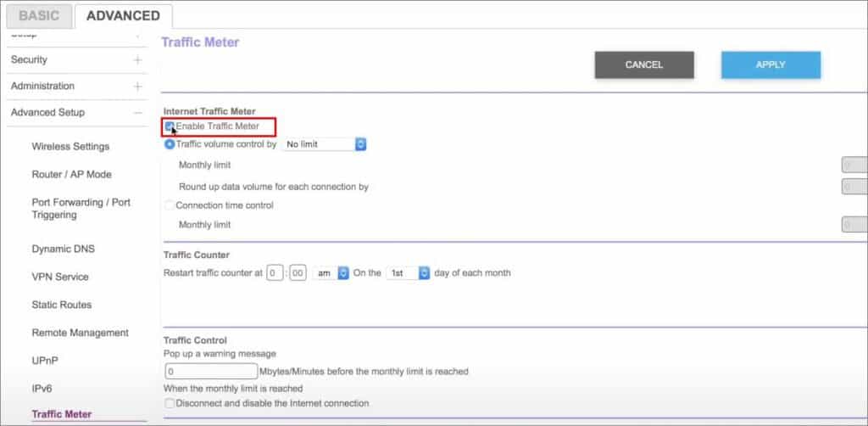This screenshot has height=426, width=868.
Task: Open the 1st day-of-month dropdown
Action: tap(408, 273)
